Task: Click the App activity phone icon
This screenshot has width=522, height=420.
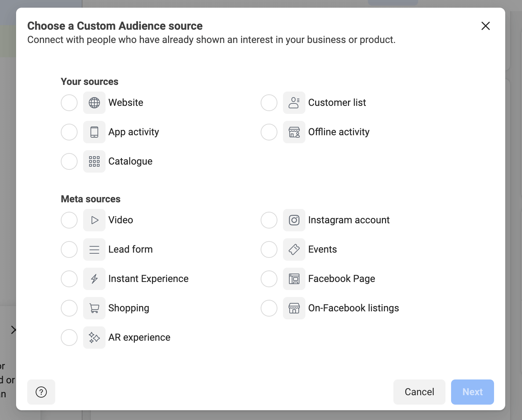Action: (x=94, y=132)
